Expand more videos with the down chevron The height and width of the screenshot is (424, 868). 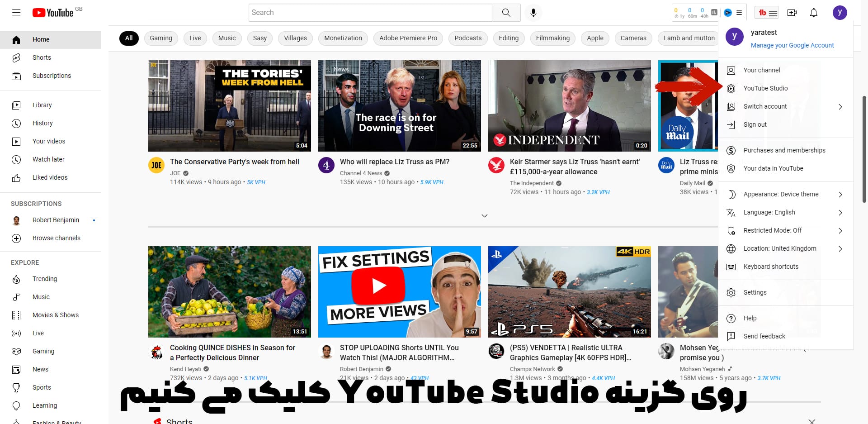coord(484,216)
